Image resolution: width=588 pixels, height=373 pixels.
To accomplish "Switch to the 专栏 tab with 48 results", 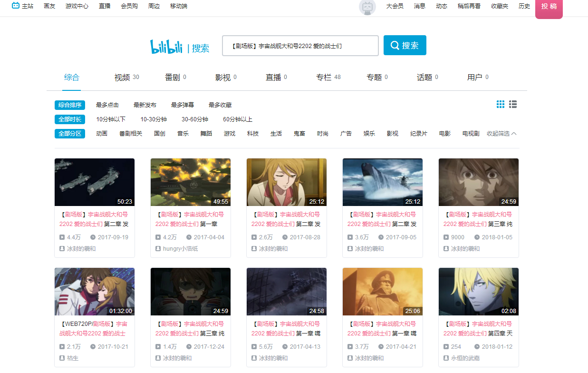I will [x=328, y=77].
